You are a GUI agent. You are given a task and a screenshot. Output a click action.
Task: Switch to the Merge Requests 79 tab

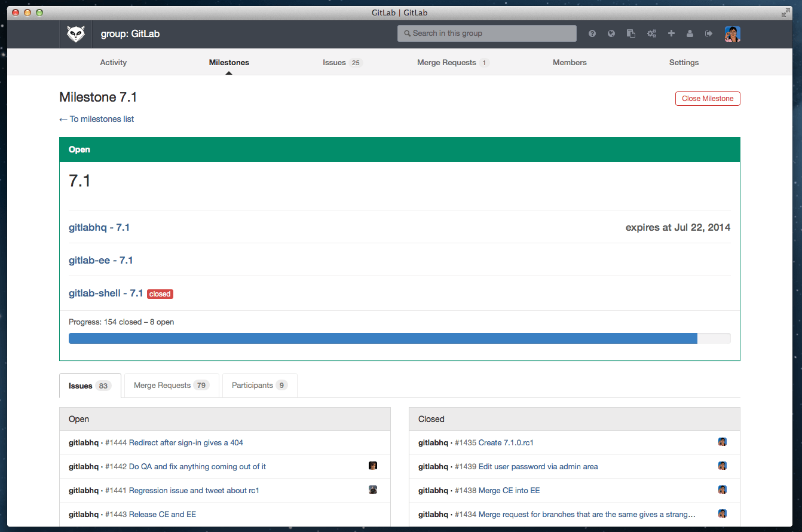pyautogui.click(x=171, y=386)
